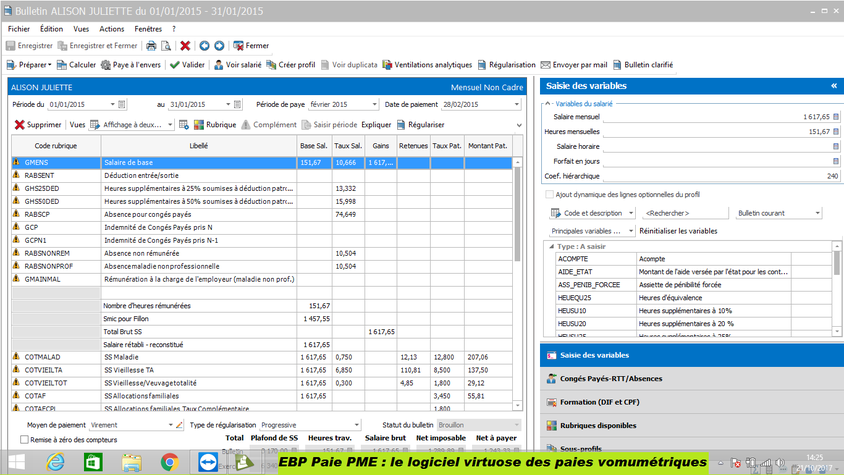844x475 pixels.
Task: Click the red X delete icon
Action: pos(185,46)
